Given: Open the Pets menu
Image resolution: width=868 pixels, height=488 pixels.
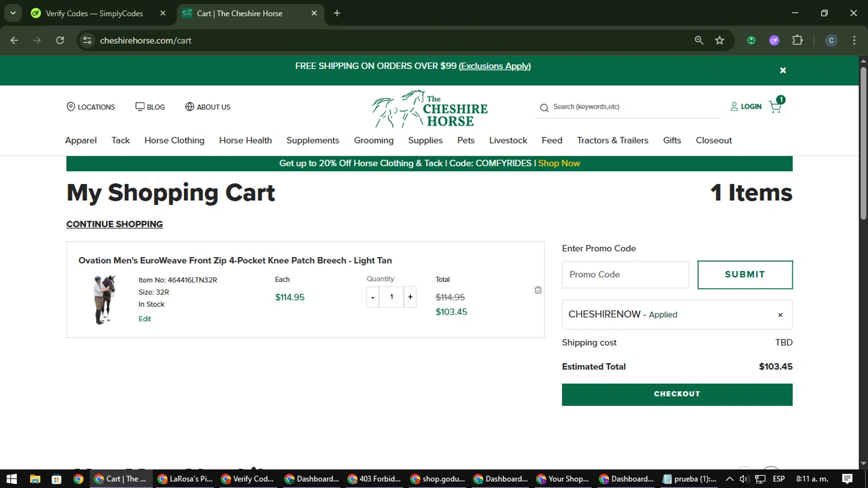Looking at the screenshot, I should click(x=466, y=141).
